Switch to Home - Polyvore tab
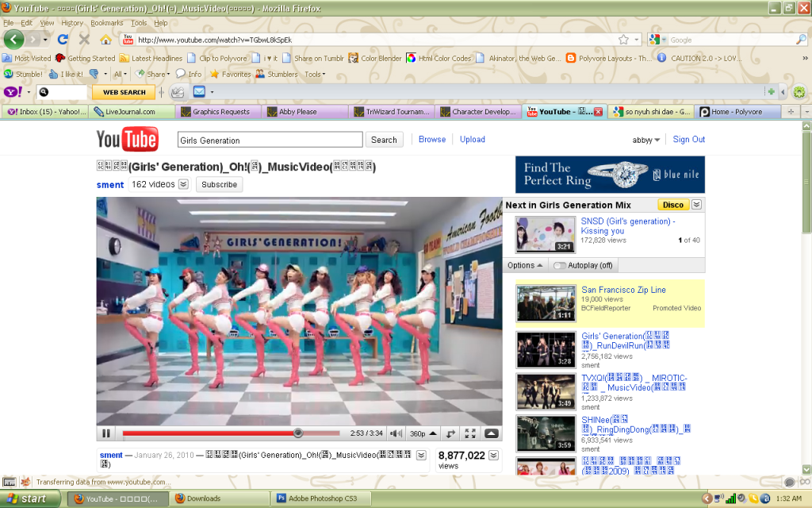This screenshot has height=508, width=812. tap(738, 111)
